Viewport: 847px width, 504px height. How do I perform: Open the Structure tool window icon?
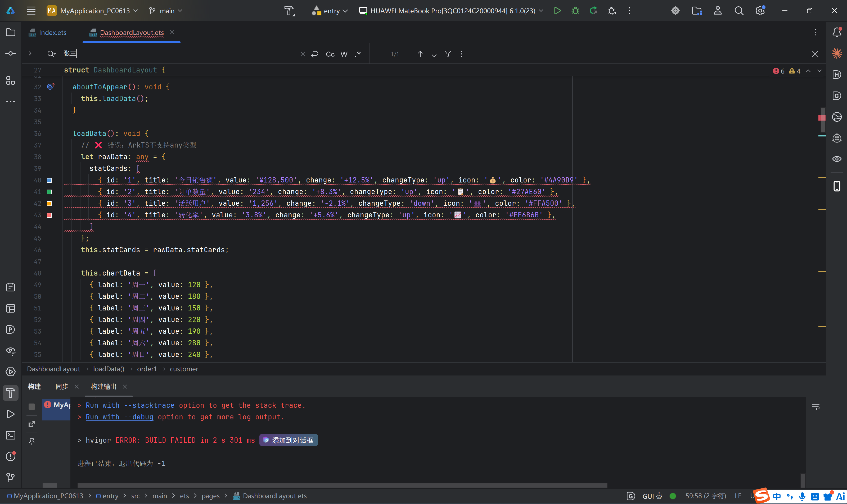tap(11, 80)
